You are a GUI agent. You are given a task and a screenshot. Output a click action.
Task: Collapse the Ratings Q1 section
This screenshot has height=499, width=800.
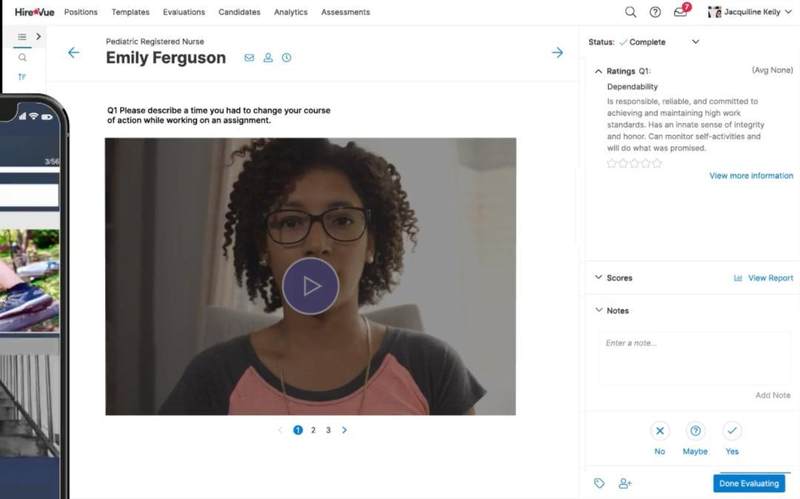point(598,71)
